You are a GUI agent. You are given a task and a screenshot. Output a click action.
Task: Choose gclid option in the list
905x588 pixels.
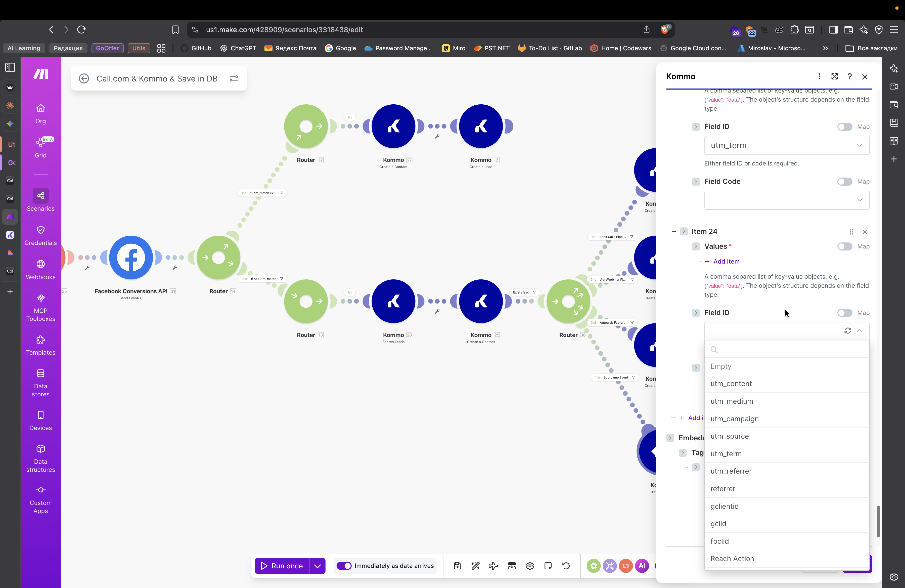718,524
